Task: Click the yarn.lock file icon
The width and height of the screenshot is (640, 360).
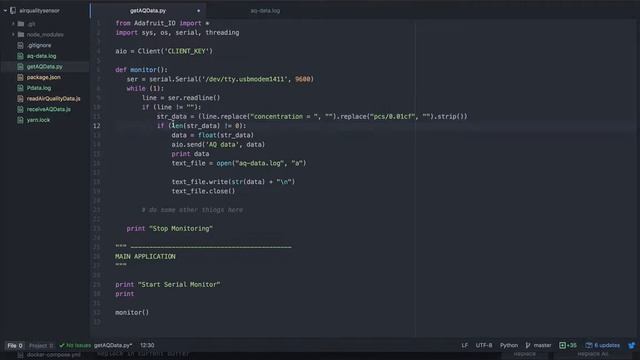Action: (20, 120)
